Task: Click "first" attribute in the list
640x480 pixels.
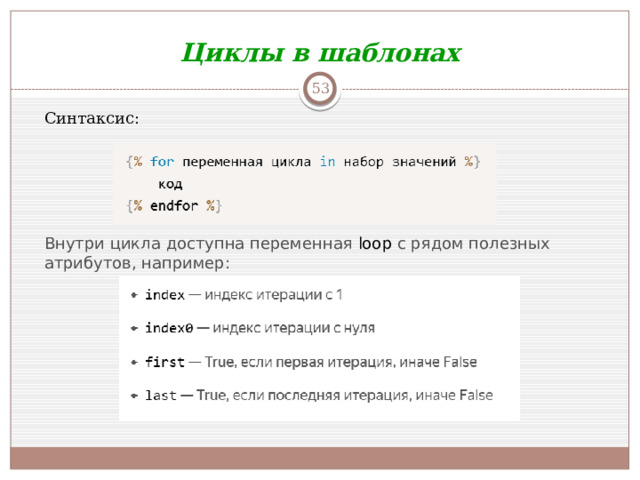Action: point(165,362)
